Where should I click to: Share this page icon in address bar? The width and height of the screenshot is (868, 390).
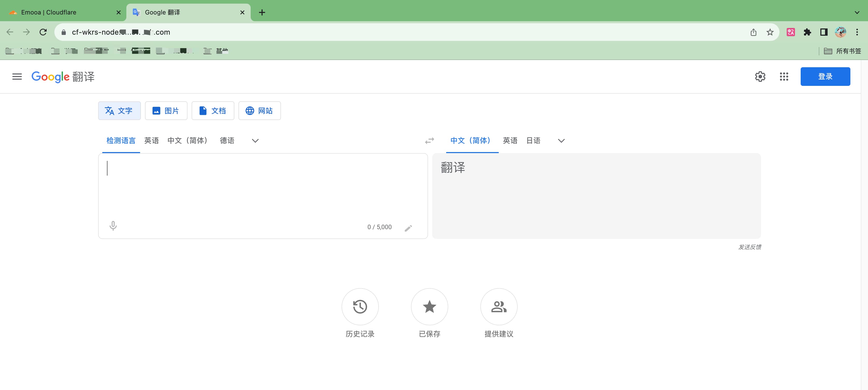(x=754, y=32)
